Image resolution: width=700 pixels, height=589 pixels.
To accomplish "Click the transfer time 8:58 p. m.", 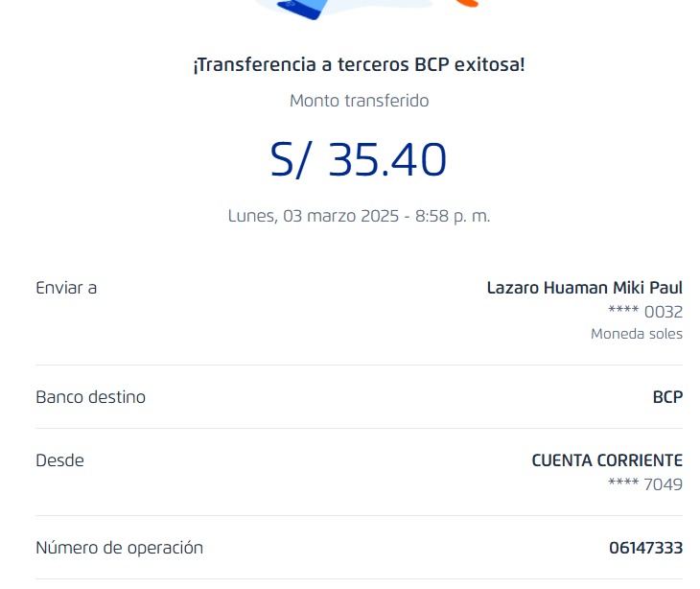I will (453, 216).
